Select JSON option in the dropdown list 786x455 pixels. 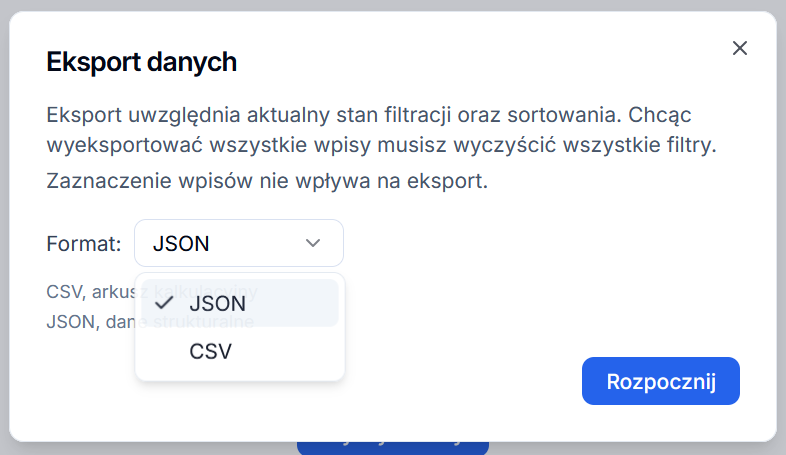217,303
